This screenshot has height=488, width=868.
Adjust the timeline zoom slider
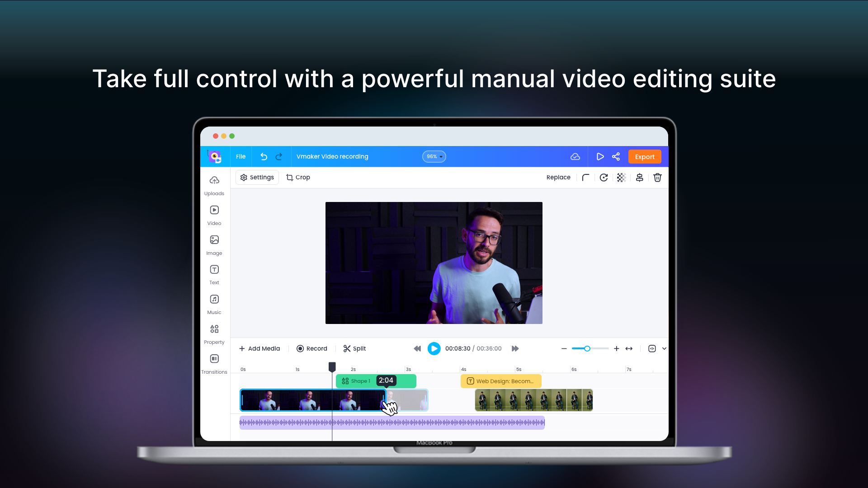tap(587, 348)
